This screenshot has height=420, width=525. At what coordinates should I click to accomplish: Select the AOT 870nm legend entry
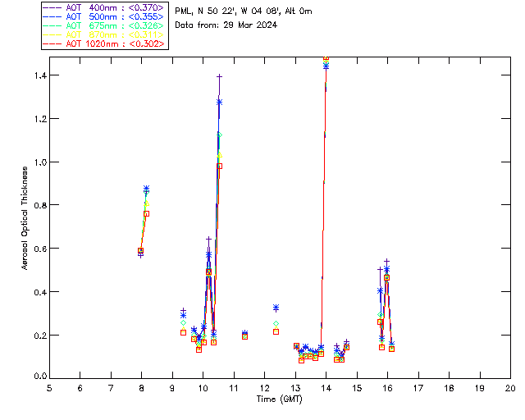coord(103,34)
